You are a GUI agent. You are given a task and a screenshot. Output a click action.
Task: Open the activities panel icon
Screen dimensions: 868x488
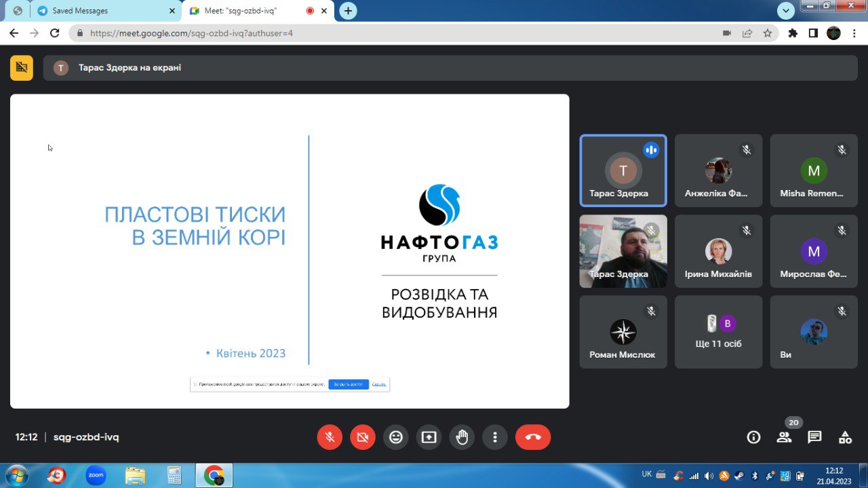845,437
